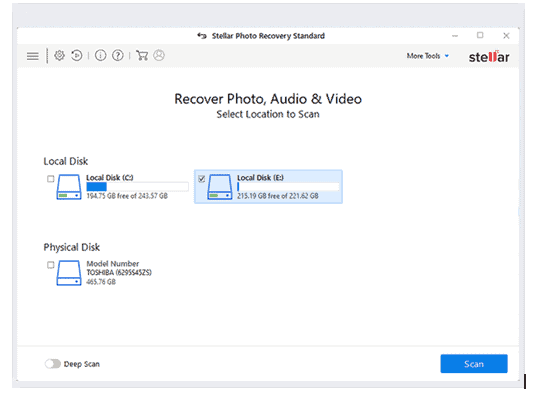This screenshot has height=393, width=537.
Task: Minimize the Stellar Photo Recovery window
Action: coord(455,36)
